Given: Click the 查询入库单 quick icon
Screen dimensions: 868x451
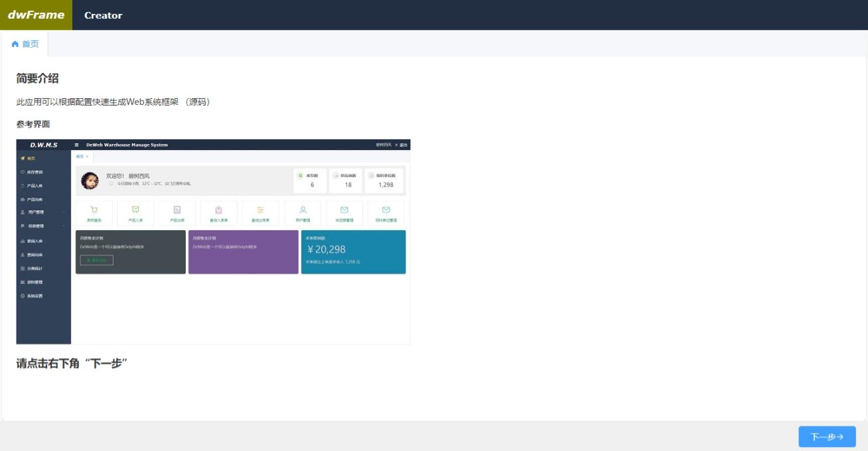Looking at the screenshot, I should click(x=218, y=210).
